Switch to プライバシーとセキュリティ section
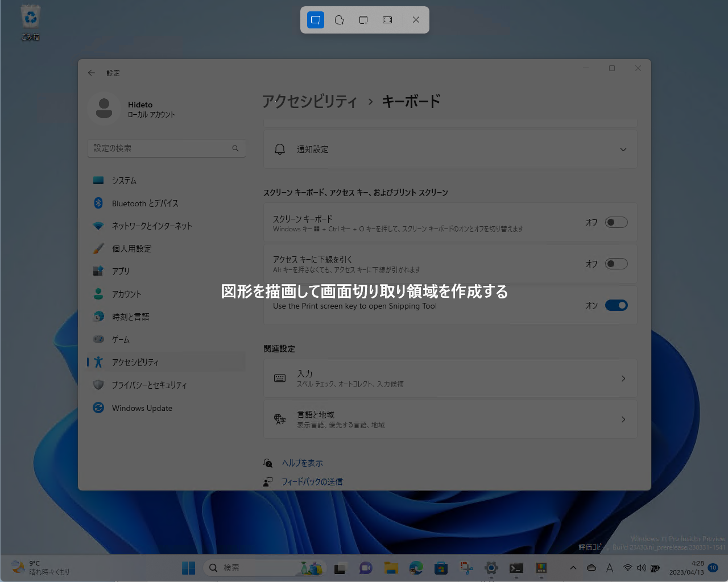728x582 pixels. [x=149, y=385]
